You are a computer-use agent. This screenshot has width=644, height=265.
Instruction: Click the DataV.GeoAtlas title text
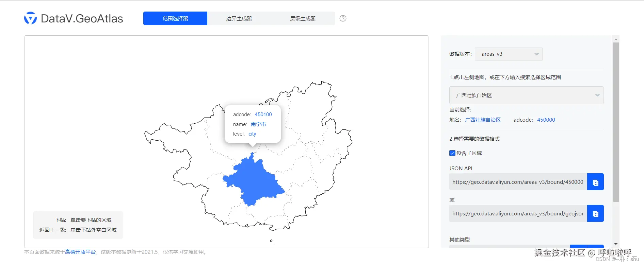coord(82,18)
